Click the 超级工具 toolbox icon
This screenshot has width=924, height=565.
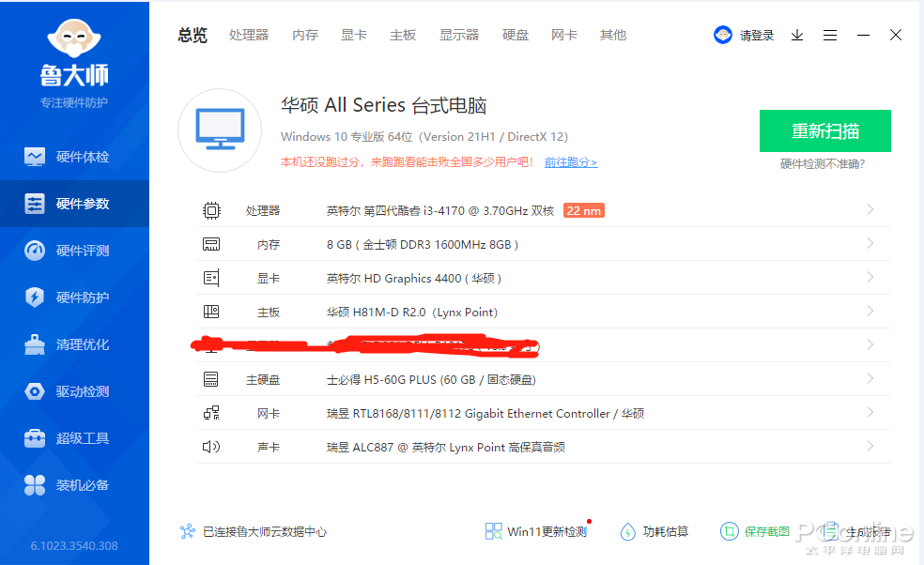pos(35,438)
